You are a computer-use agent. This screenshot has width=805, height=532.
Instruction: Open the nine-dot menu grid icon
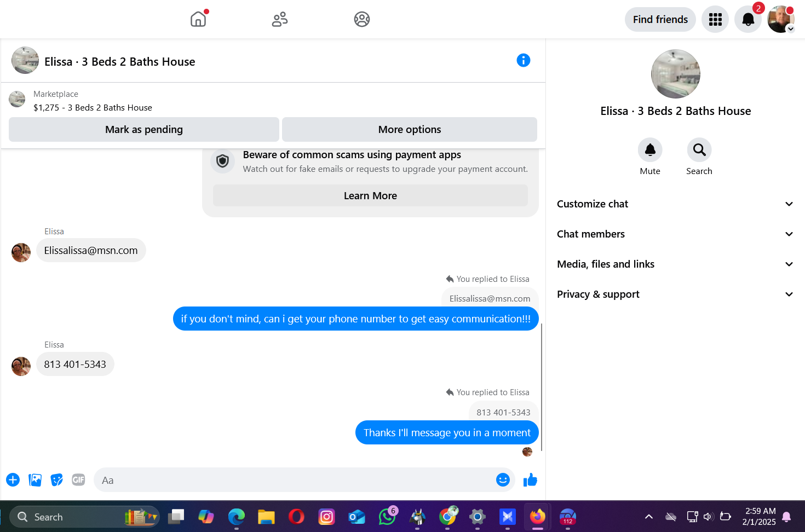point(715,20)
